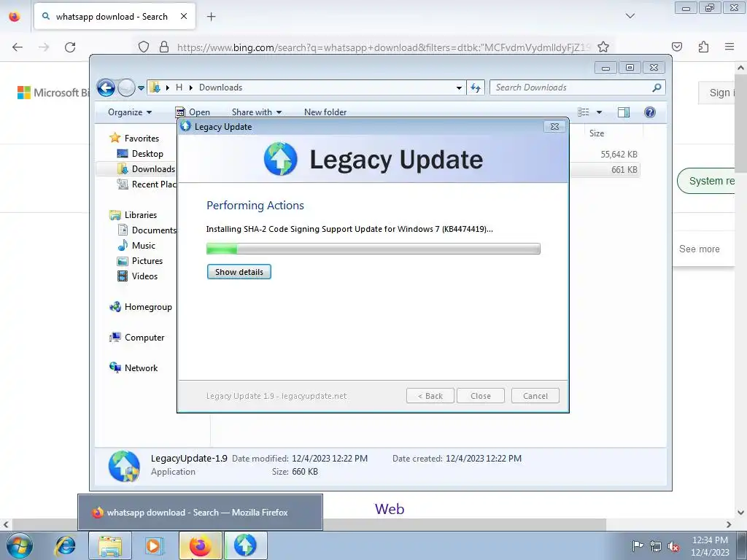
Task: Open Firefox list all tabs dropdown
Action: [630, 16]
